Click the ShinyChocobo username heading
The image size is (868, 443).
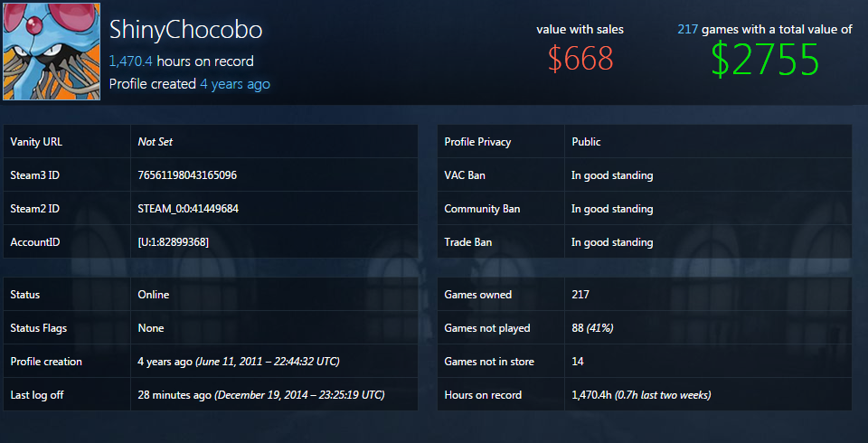click(185, 30)
